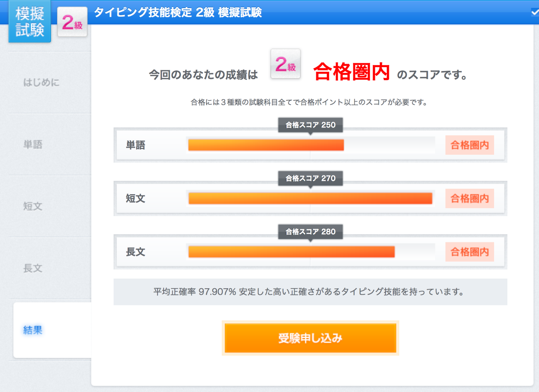Click the 2級 badge next to 模擬試験

pyautogui.click(x=72, y=22)
